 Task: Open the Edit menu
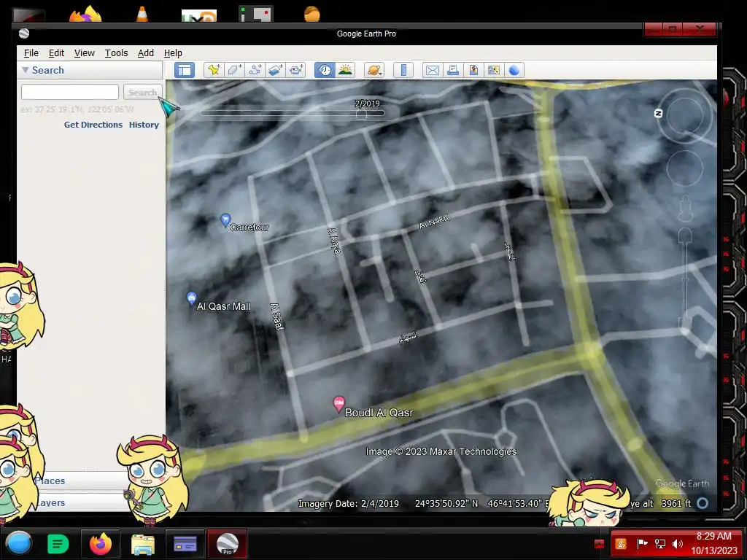click(56, 52)
